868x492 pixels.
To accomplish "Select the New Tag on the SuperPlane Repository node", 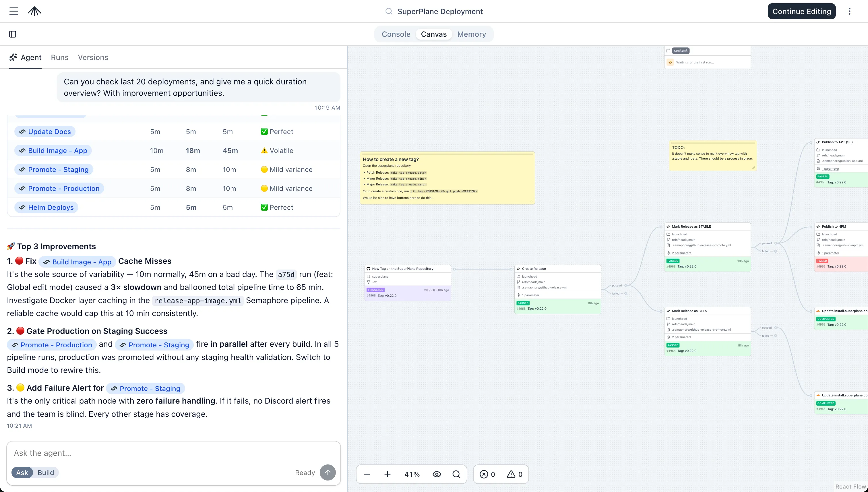I will tap(408, 282).
